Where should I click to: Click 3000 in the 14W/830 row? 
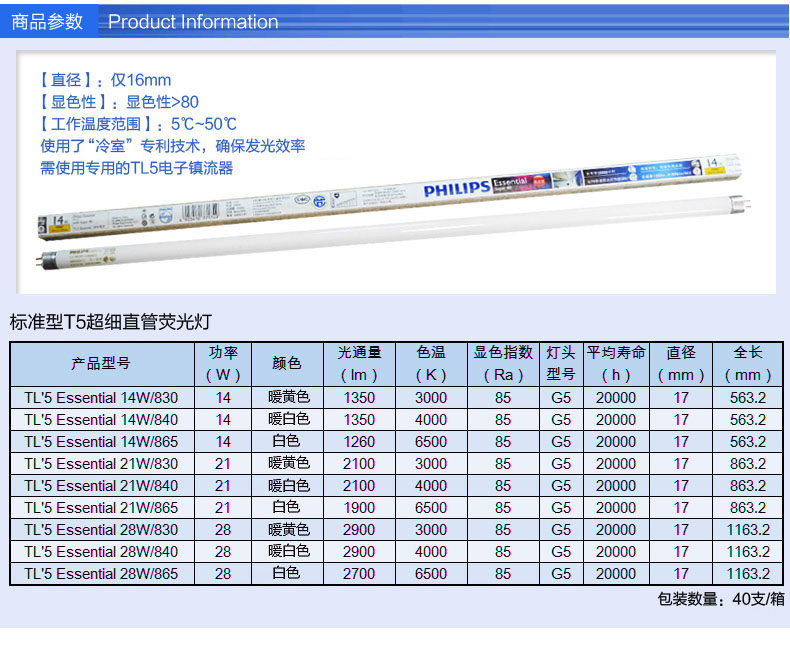[431, 398]
